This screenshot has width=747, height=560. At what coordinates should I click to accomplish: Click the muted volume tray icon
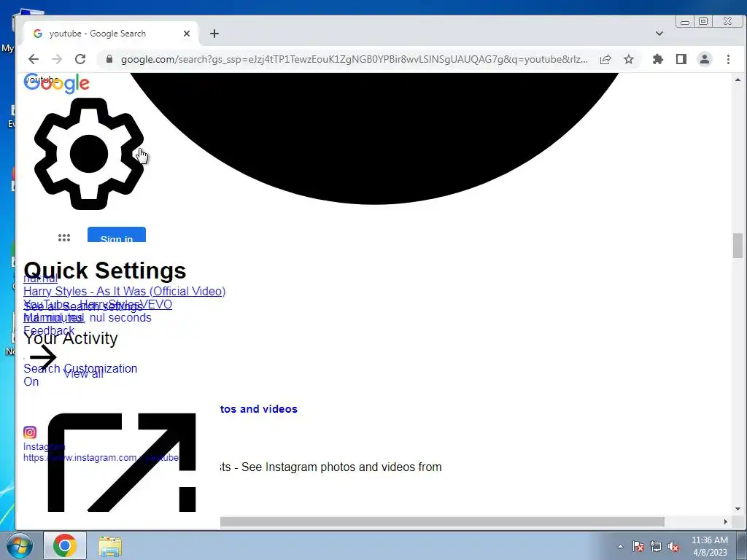(673, 547)
